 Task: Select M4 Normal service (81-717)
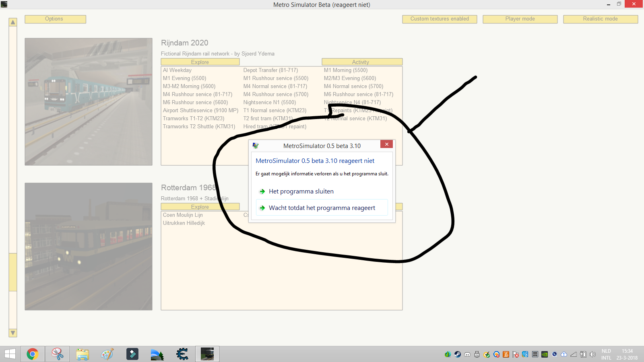click(275, 86)
